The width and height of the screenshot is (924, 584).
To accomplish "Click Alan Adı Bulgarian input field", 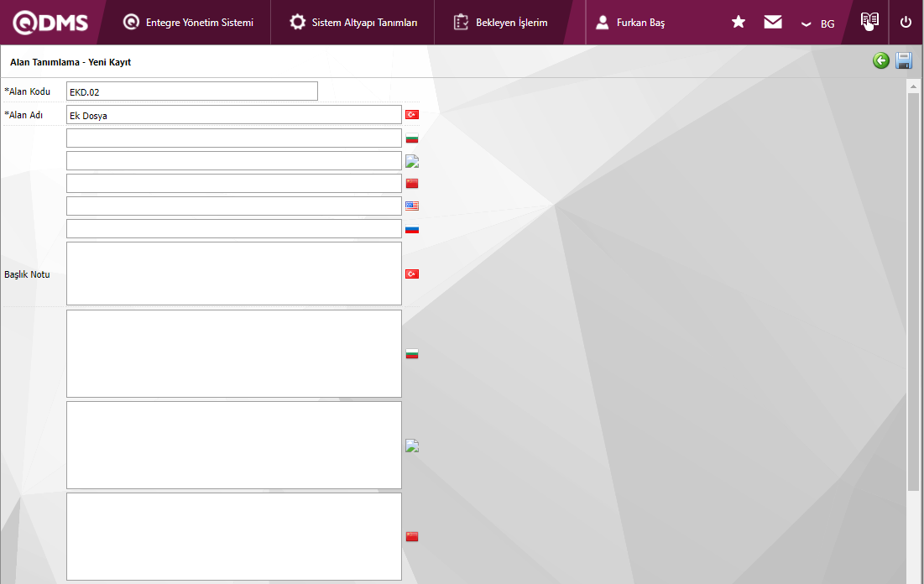I will click(234, 138).
